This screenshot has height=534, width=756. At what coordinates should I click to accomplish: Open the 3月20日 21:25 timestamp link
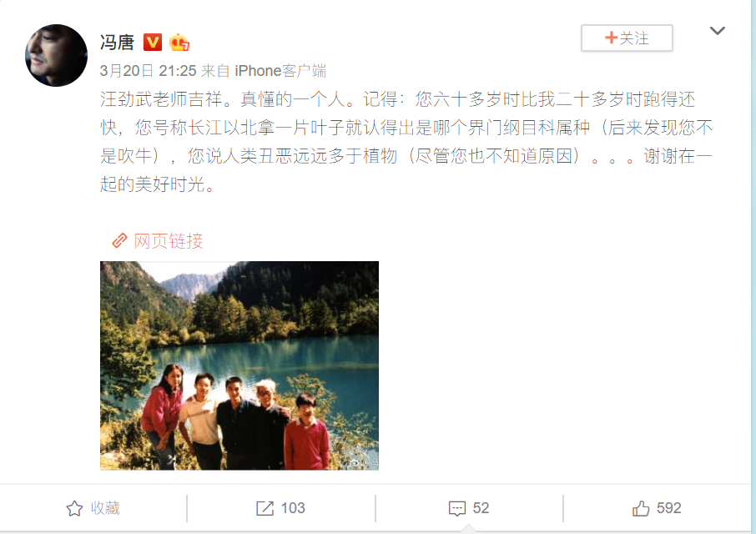pyautogui.click(x=148, y=71)
